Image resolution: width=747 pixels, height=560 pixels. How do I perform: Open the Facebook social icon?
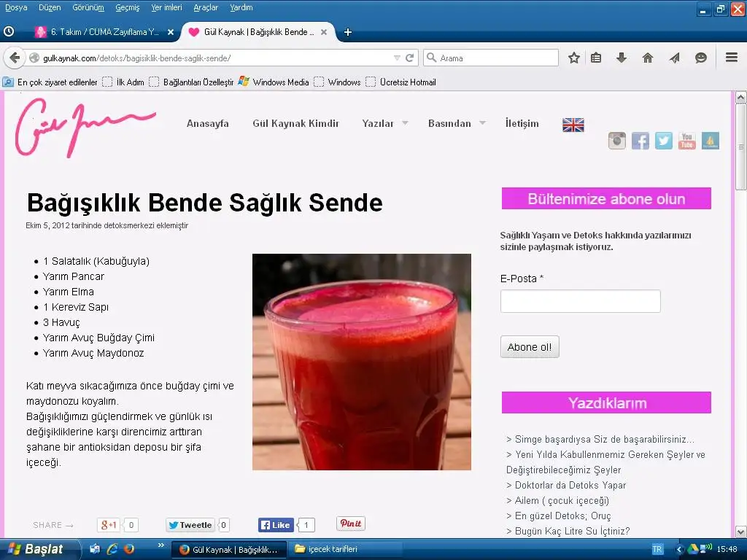[640, 141]
